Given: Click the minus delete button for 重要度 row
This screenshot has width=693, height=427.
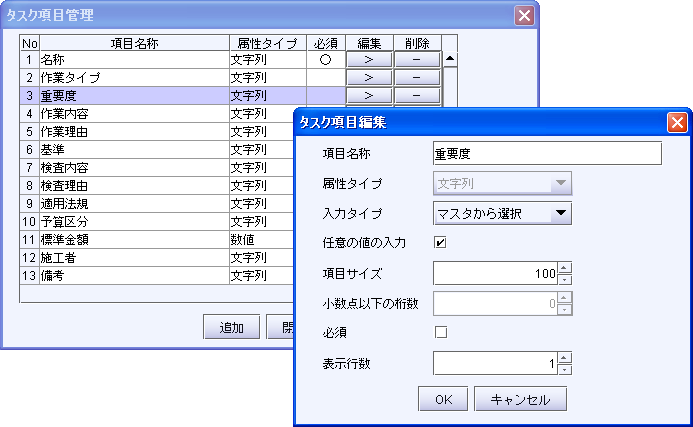Looking at the screenshot, I should 417,95.
